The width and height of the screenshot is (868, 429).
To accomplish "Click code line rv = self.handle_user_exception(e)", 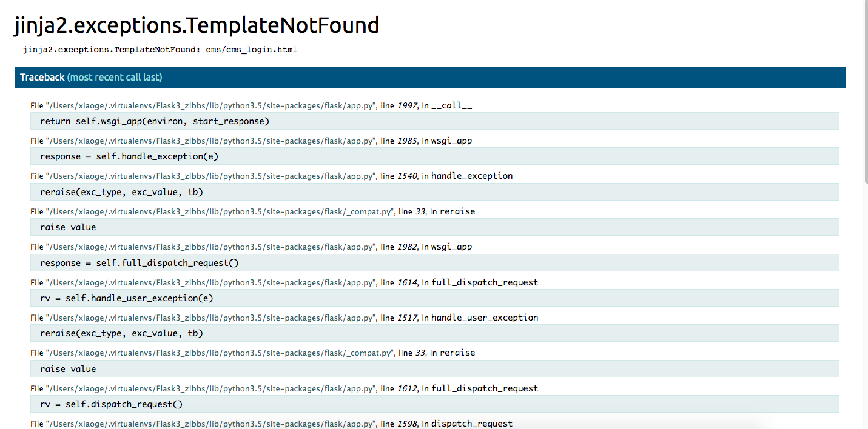I will pos(435,298).
